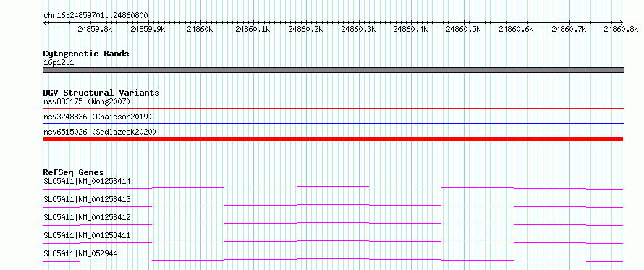Click the magenta NM_001258413 gene line
The width and height of the screenshot is (644, 270).
[x=333, y=205]
